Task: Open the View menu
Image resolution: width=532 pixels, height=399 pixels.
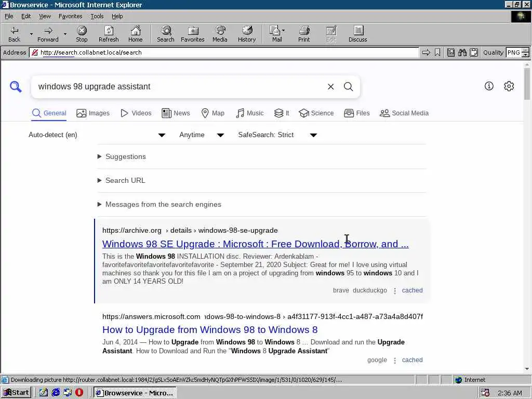Action: pos(45,16)
